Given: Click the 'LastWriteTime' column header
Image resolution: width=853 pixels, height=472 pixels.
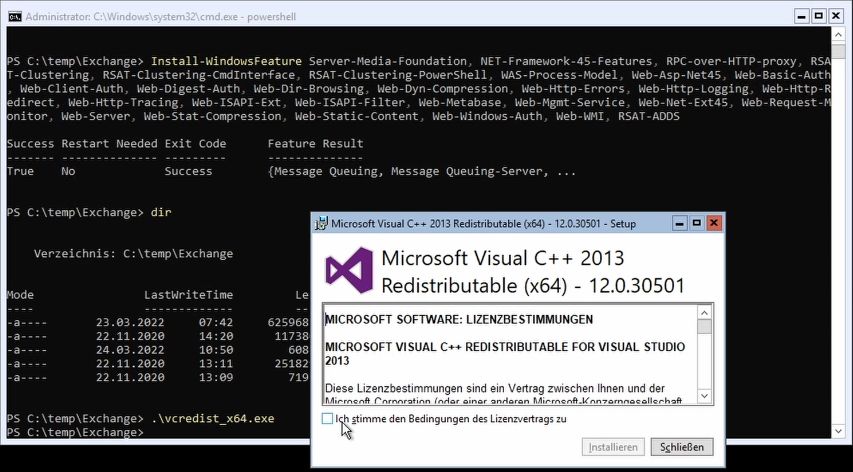Looking at the screenshot, I should [188, 295].
